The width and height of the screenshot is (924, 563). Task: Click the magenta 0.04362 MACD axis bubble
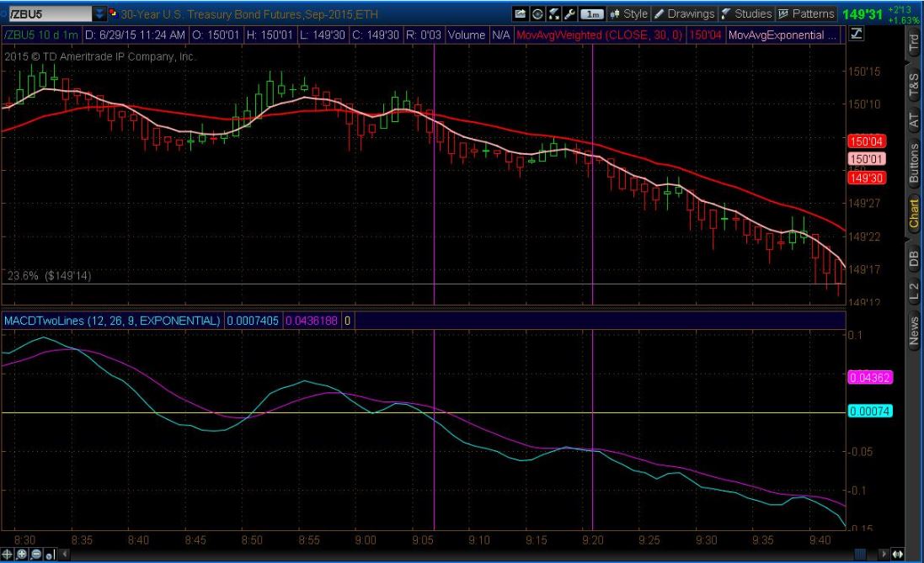[x=870, y=378]
